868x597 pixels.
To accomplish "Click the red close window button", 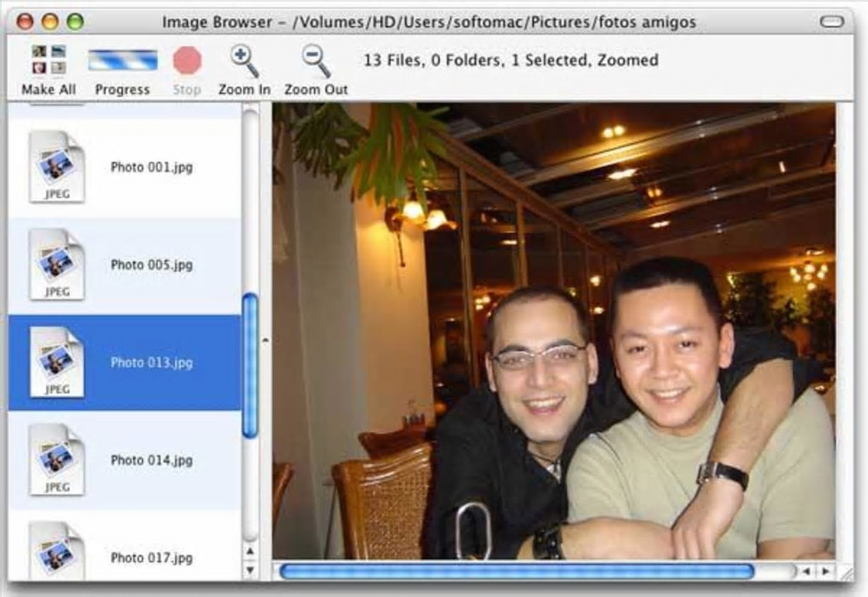I will [x=26, y=21].
